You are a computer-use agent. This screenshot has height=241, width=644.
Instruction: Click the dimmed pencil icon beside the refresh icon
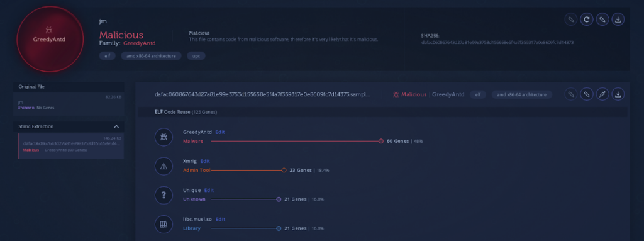pyautogui.click(x=570, y=19)
